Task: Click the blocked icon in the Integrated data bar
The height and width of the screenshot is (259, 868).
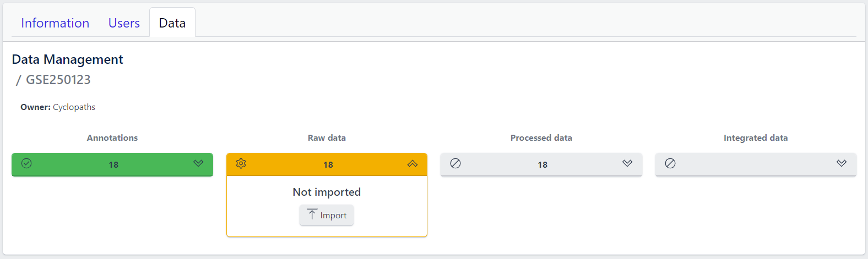Action: pos(670,163)
